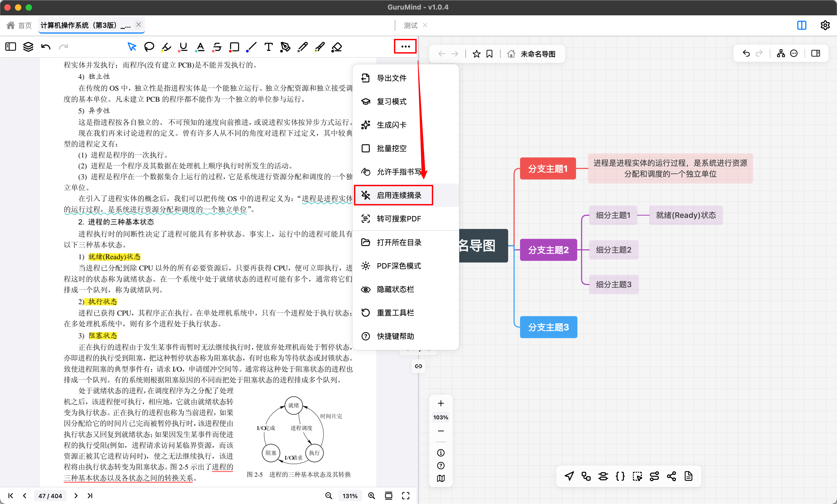Select the lasso selection tool
Viewport: 837px width, 504px height.
[x=149, y=47]
